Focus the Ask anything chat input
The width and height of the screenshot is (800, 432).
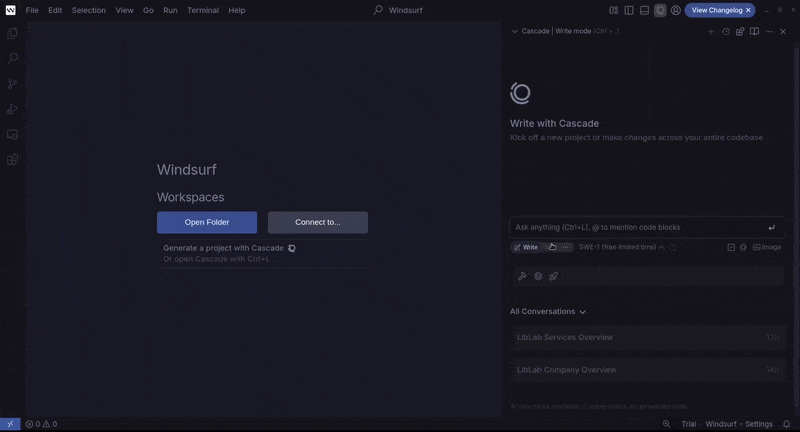point(635,227)
